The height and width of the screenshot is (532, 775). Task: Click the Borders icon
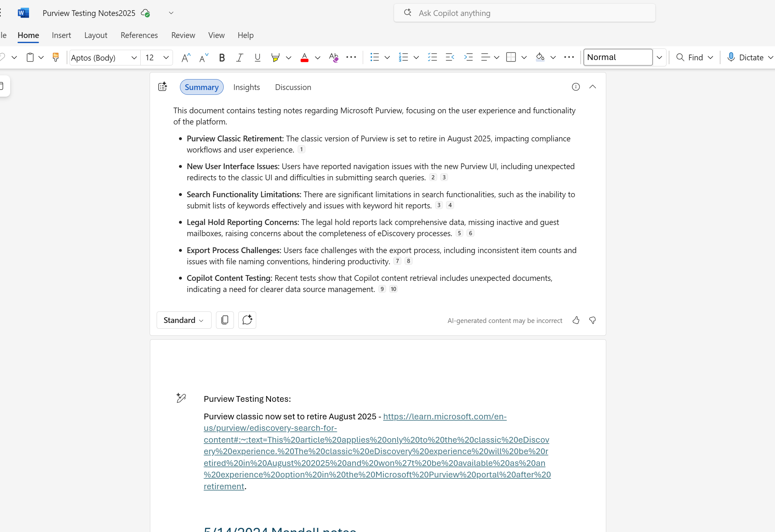coord(511,57)
